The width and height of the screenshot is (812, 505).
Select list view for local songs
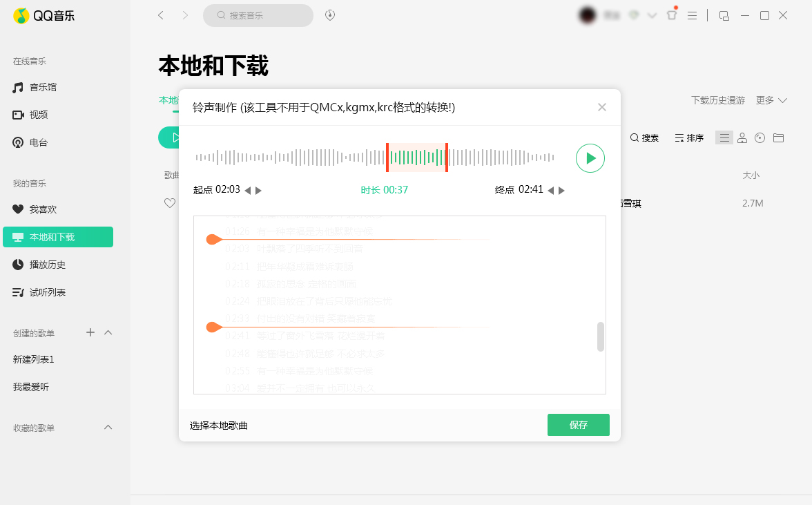point(724,137)
